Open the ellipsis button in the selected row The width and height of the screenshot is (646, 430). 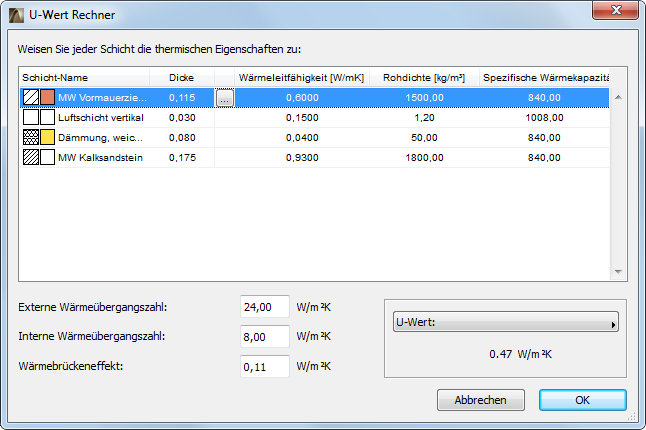[225, 98]
